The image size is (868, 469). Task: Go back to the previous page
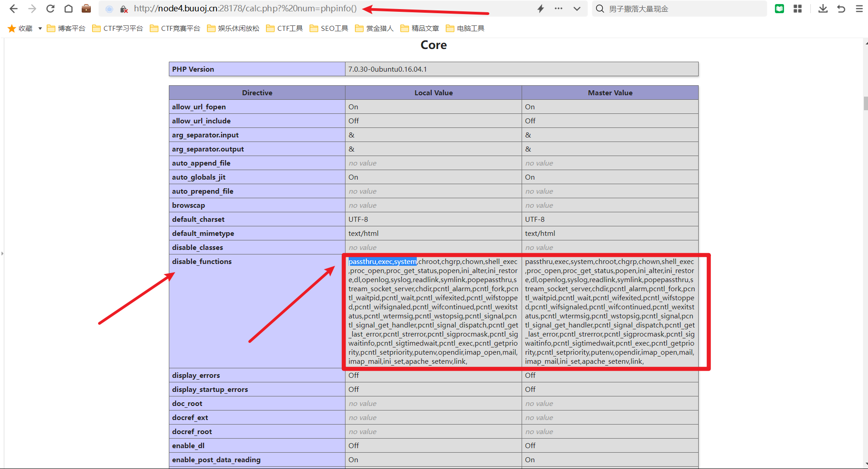coord(14,9)
